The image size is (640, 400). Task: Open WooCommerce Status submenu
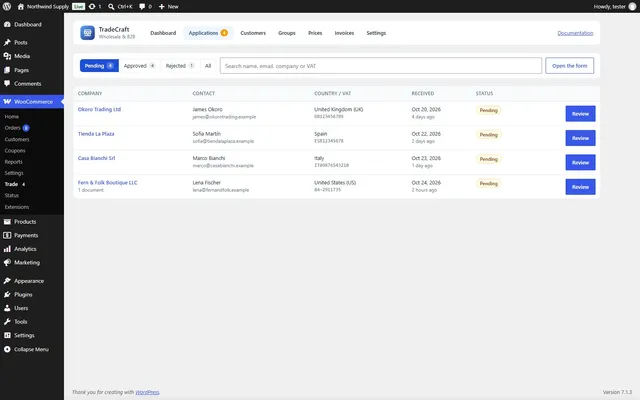[11, 196]
